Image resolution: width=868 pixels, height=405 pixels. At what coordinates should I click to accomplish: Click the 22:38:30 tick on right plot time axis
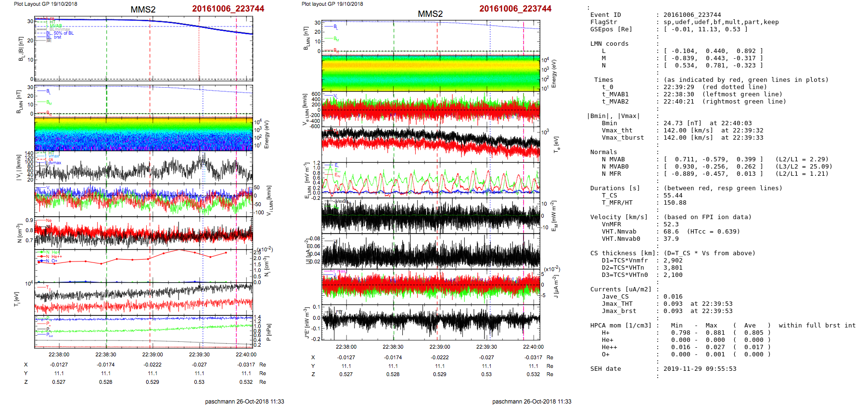pos(393,347)
